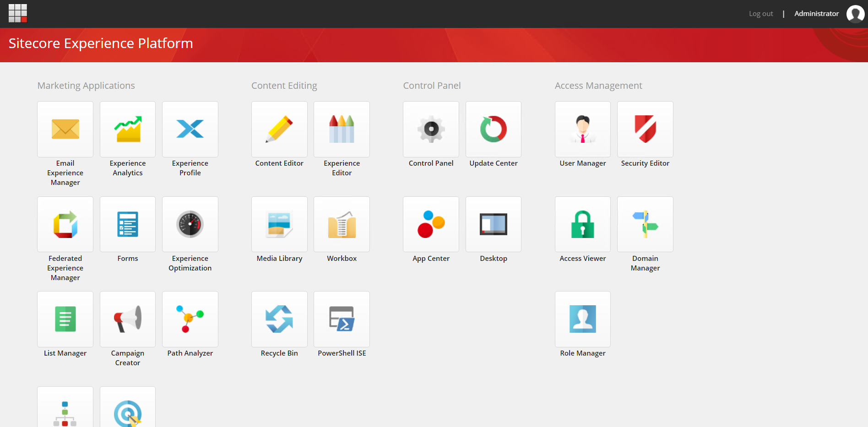Open the Content Editor pencil icon

click(x=279, y=129)
